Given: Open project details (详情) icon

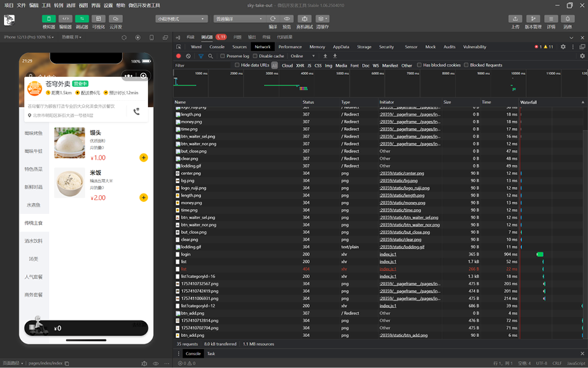Looking at the screenshot, I should (551, 19).
